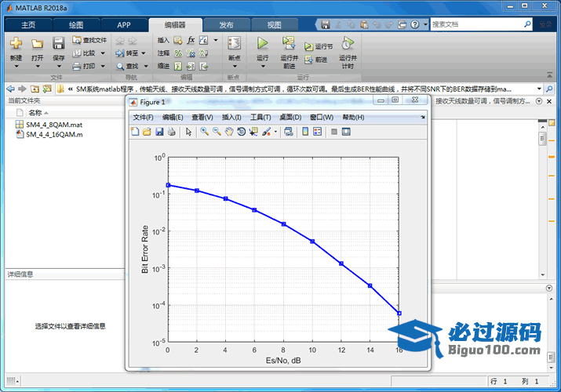
Task: Toggle the brush data tool
Action: [266, 132]
